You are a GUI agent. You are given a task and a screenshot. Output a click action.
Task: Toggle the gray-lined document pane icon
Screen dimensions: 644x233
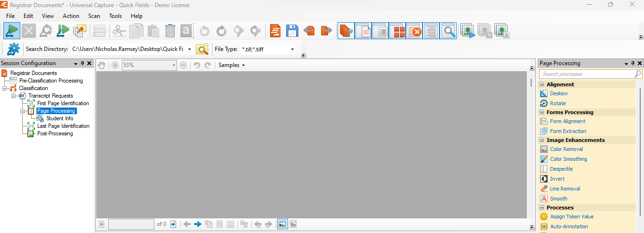pos(380,31)
